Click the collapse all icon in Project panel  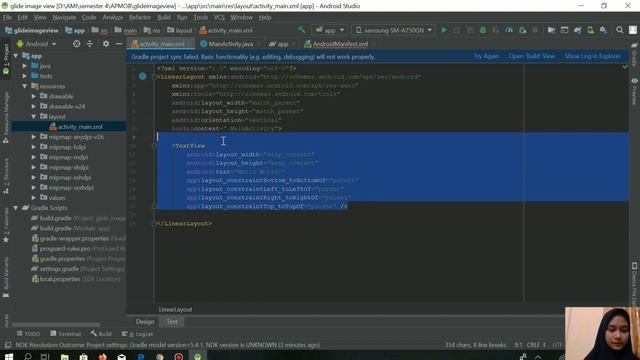90,44
